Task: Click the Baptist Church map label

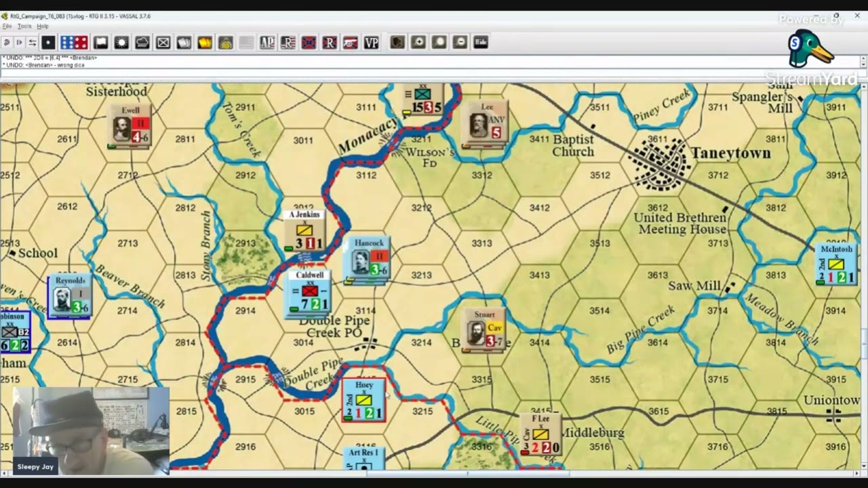Action: click(573, 146)
